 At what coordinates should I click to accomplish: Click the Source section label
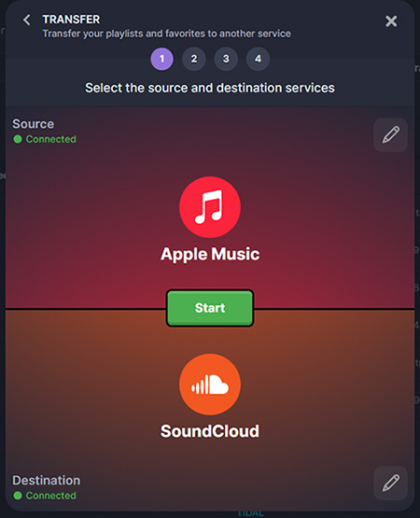[x=33, y=124]
